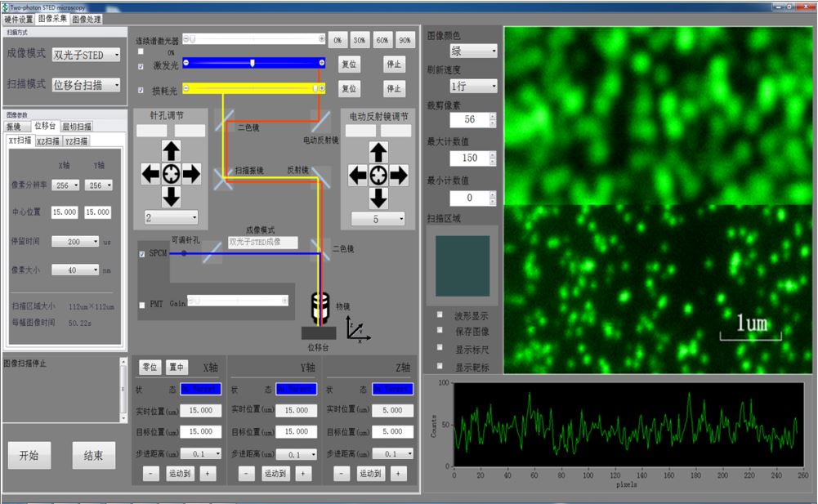Open the 停留时间 dropdown showing 200
Image resolution: width=818 pixels, height=504 pixels.
point(75,242)
